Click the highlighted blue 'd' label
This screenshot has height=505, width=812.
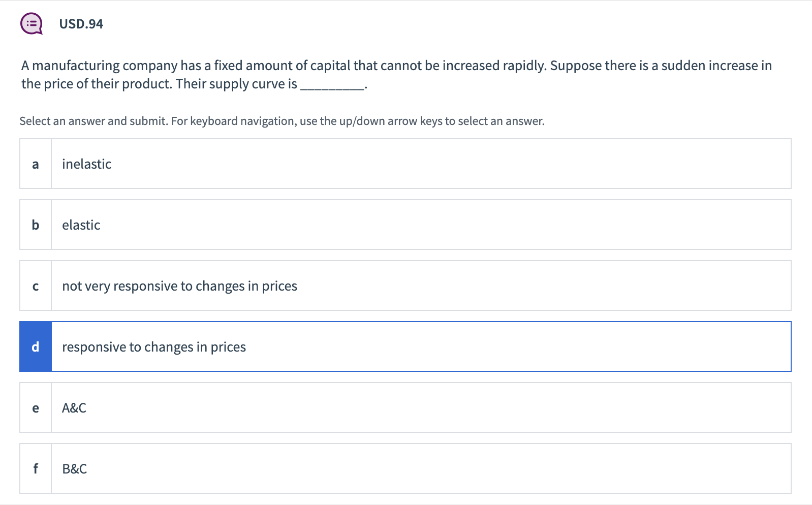36,346
